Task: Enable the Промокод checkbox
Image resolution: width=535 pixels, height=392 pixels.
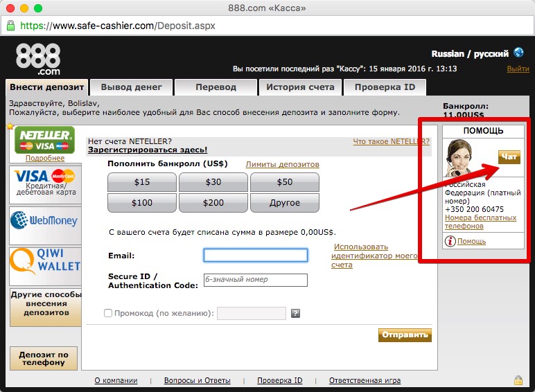Action: point(108,313)
